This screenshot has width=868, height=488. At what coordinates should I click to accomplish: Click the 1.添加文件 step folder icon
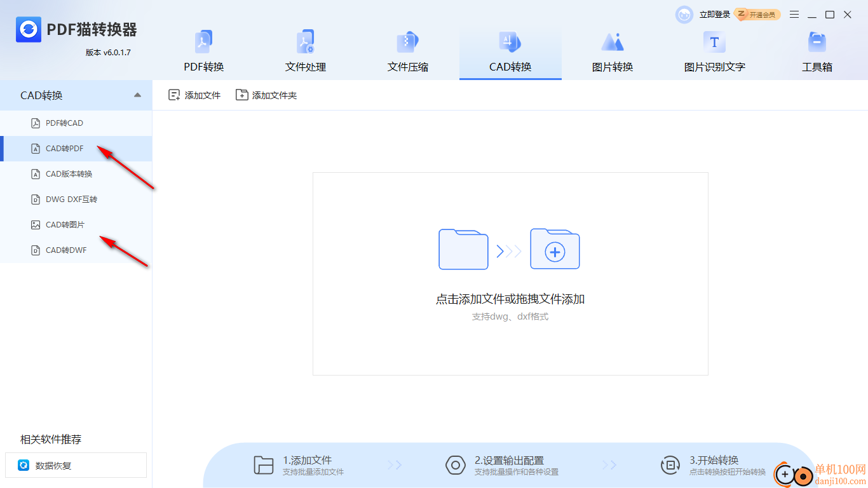(264, 465)
